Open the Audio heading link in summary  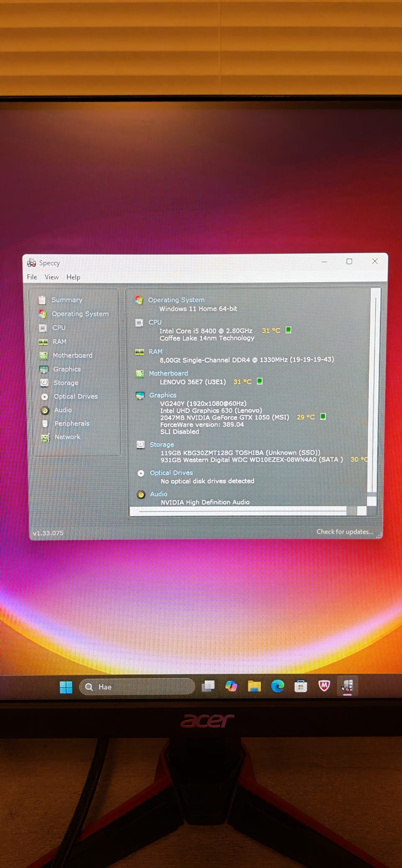click(x=159, y=494)
